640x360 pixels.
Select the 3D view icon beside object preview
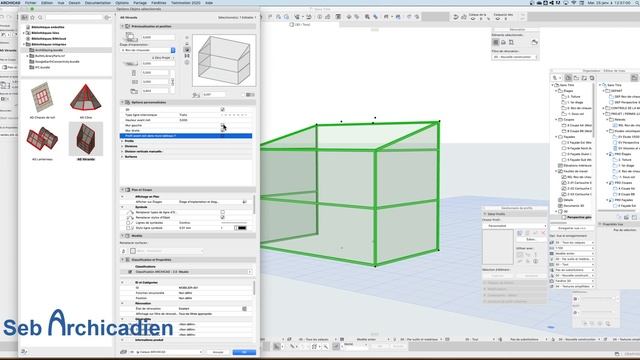[187, 49]
